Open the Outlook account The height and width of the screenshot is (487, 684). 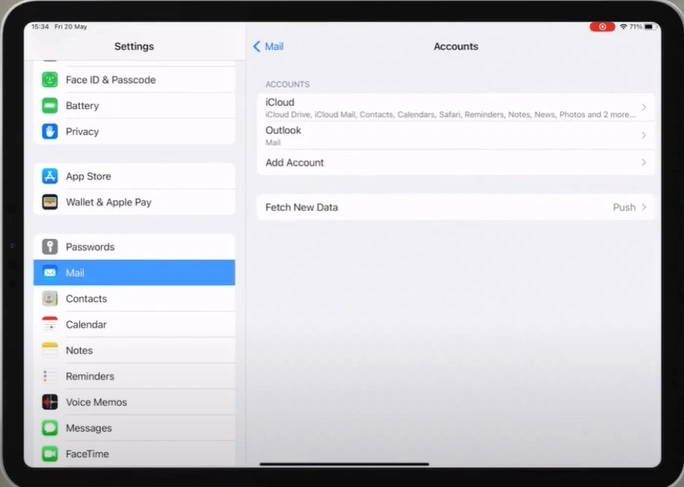(x=455, y=135)
